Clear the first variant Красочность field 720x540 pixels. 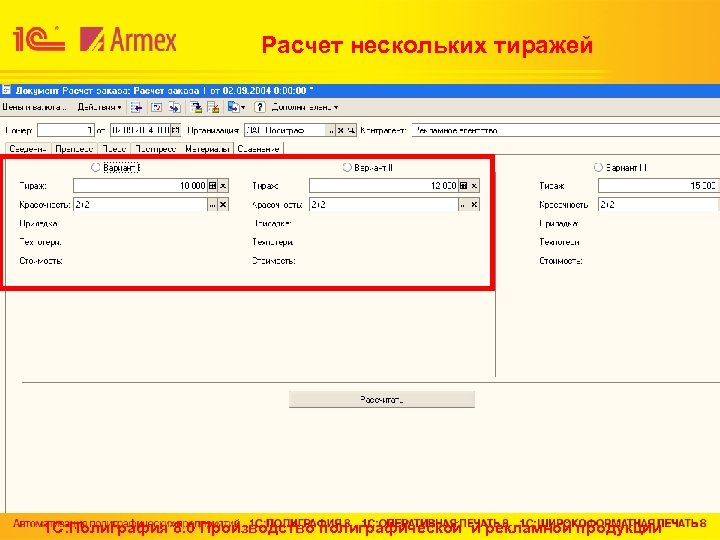click(x=223, y=204)
